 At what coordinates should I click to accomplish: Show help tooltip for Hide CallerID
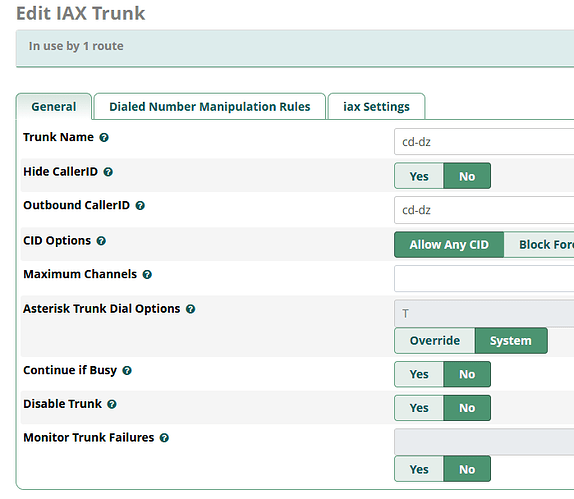point(108,172)
